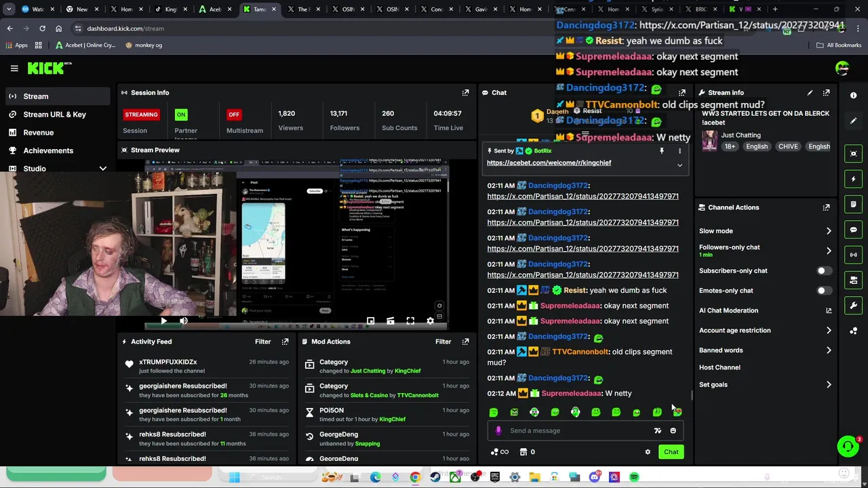Click the microphone icon in chat input

click(498, 430)
